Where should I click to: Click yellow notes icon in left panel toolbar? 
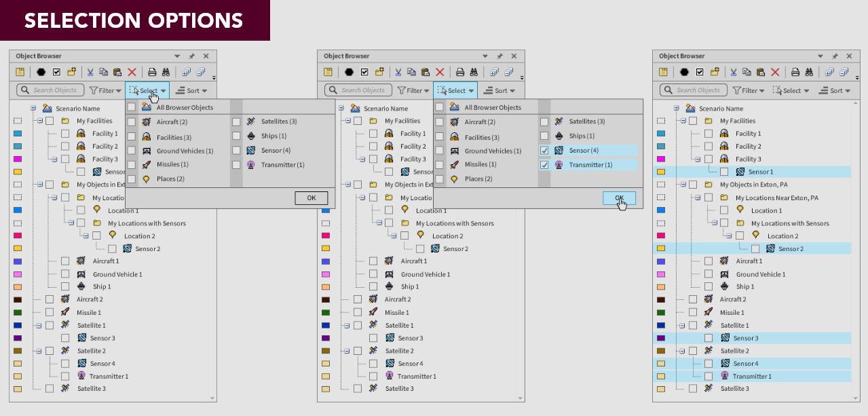(20, 72)
